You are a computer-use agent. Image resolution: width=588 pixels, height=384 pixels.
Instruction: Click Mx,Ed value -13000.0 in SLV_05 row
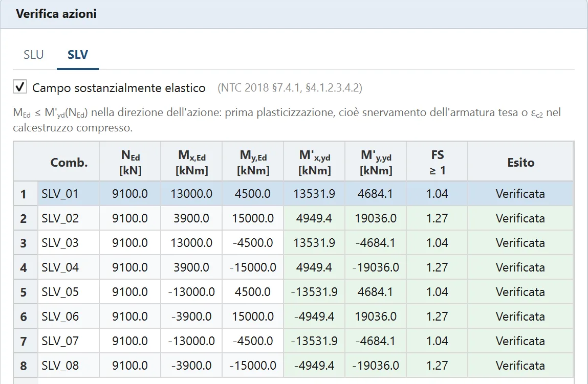(x=191, y=292)
